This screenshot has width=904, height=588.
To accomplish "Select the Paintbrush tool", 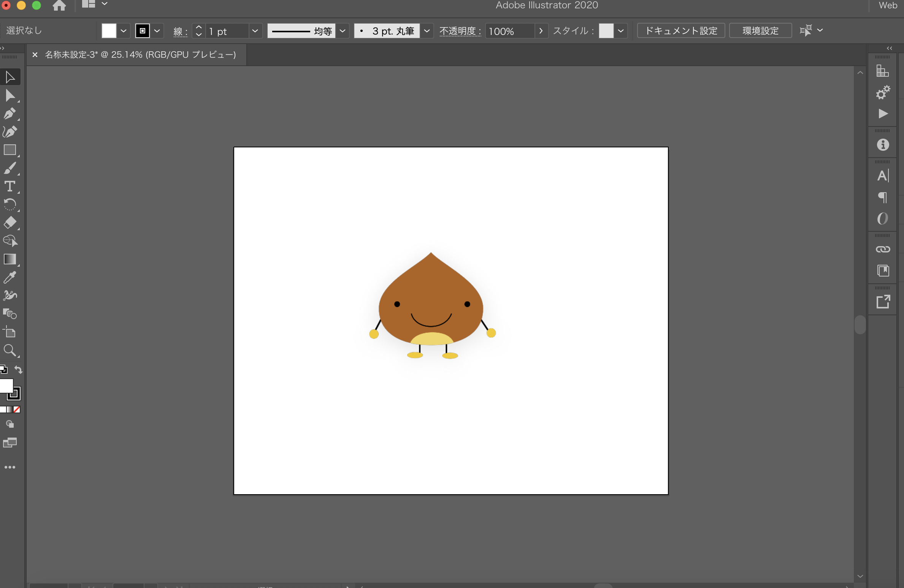I will [10, 168].
